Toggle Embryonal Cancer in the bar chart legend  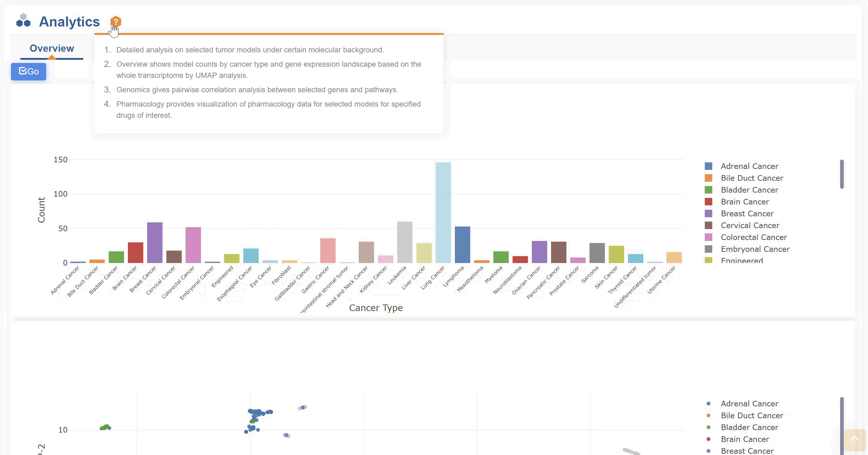click(755, 249)
